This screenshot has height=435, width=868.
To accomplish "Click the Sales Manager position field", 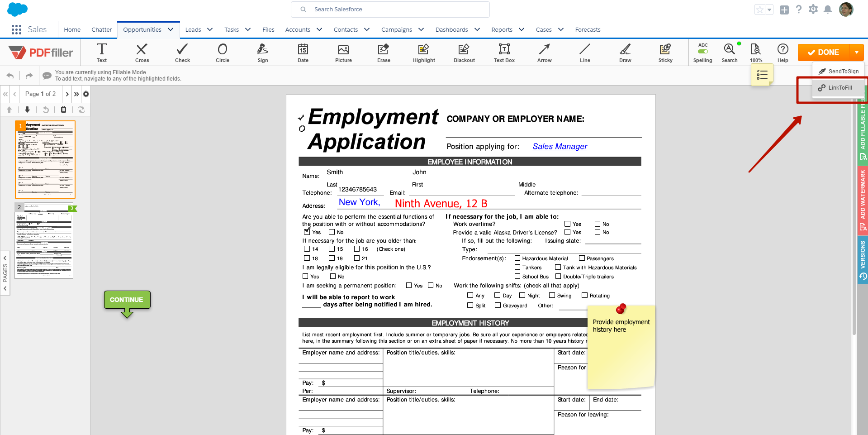I will point(560,146).
